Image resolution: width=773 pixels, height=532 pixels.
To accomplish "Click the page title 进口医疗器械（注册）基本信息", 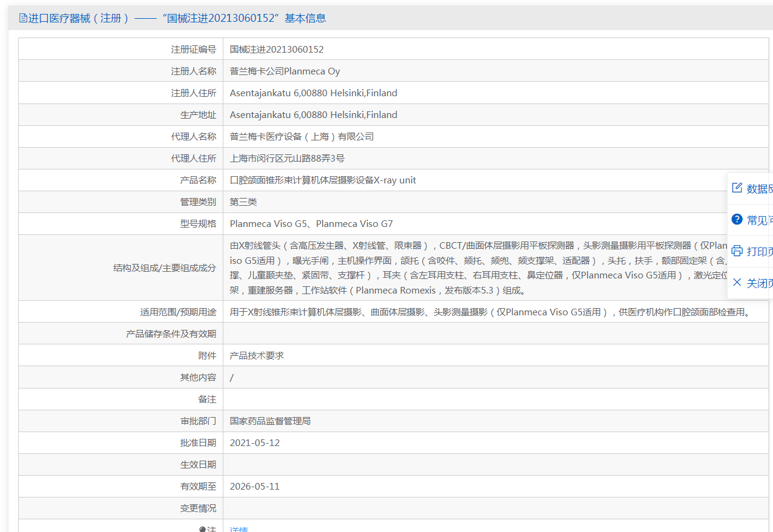I will (x=177, y=18).
